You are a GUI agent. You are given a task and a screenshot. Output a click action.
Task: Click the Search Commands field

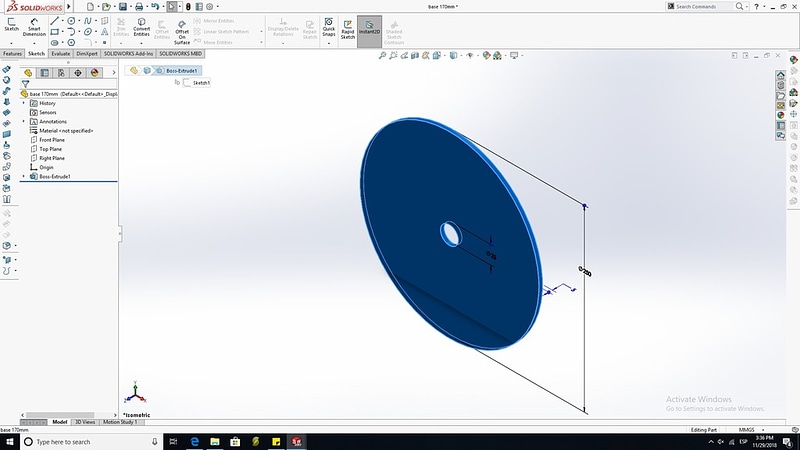(x=706, y=7)
